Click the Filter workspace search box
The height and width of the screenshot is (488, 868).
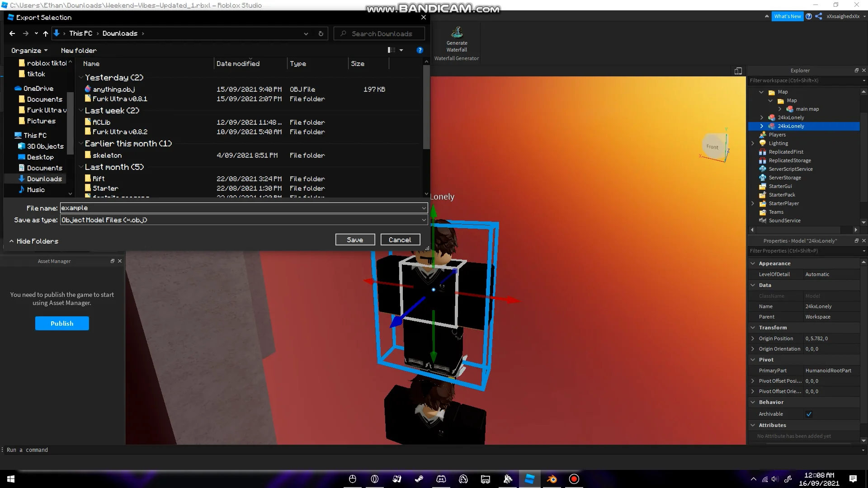click(x=804, y=80)
